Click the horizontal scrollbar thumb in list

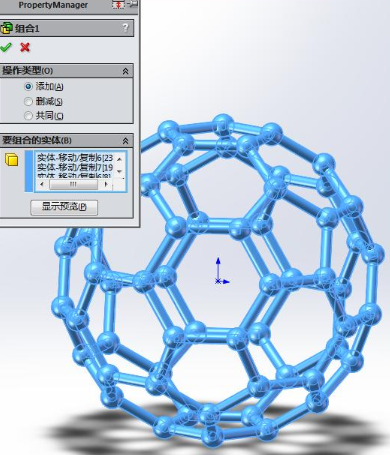tap(73, 184)
